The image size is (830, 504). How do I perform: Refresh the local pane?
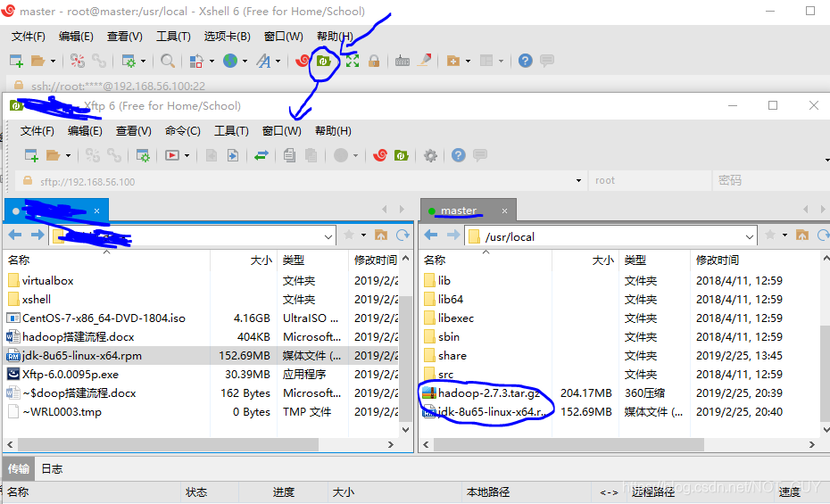[x=403, y=235]
